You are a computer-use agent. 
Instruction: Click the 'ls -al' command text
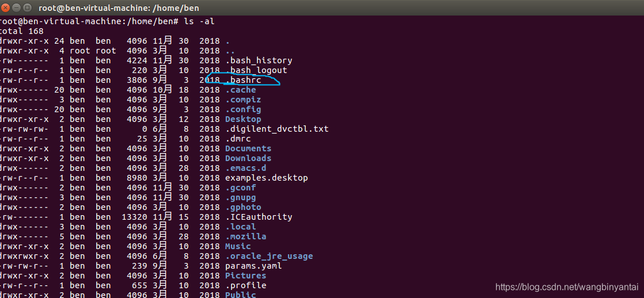199,21
